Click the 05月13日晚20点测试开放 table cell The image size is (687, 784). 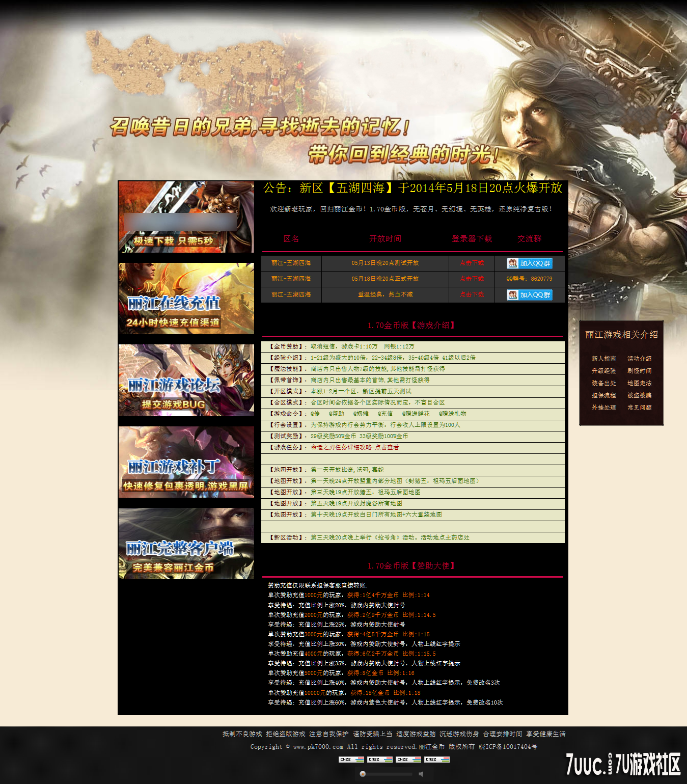pyautogui.click(x=385, y=263)
